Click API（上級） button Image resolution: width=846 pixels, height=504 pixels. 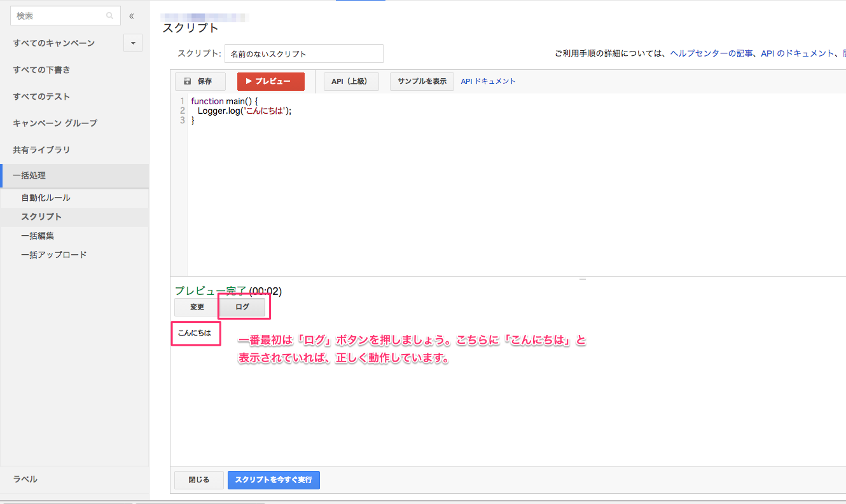click(351, 81)
